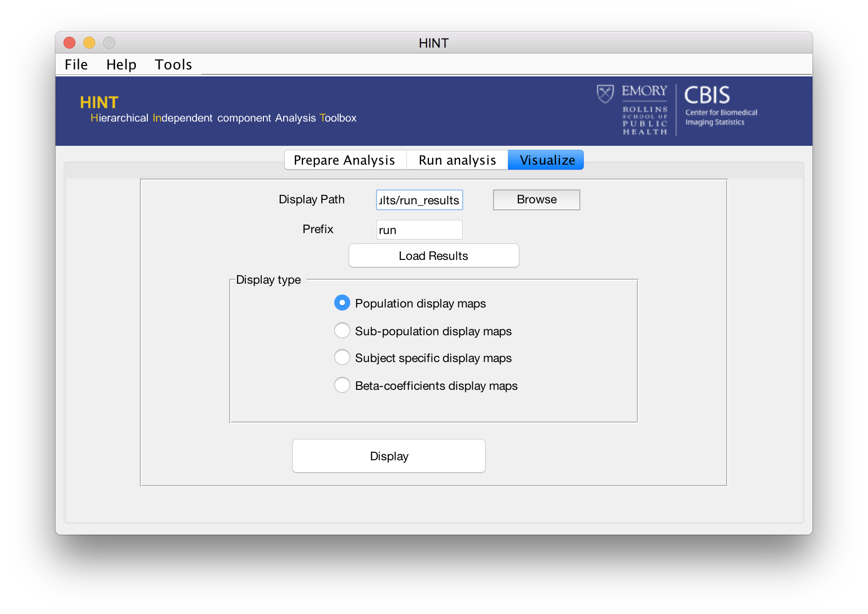868x614 pixels.
Task: Click the Load Results button
Action: tap(434, 255)
